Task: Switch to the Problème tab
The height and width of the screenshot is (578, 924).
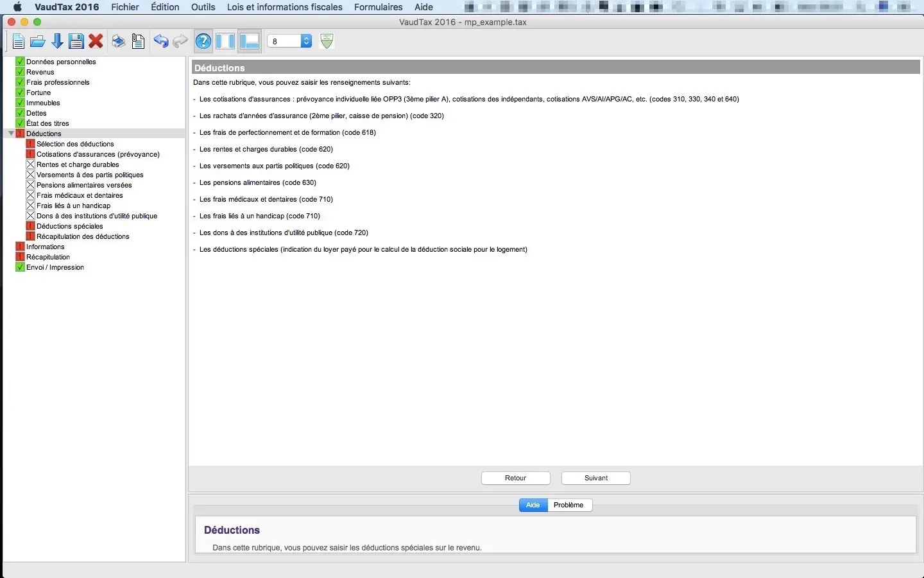Action: 569,505
